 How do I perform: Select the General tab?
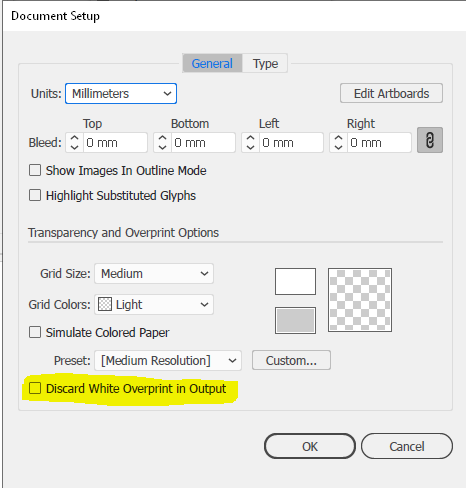212,63
